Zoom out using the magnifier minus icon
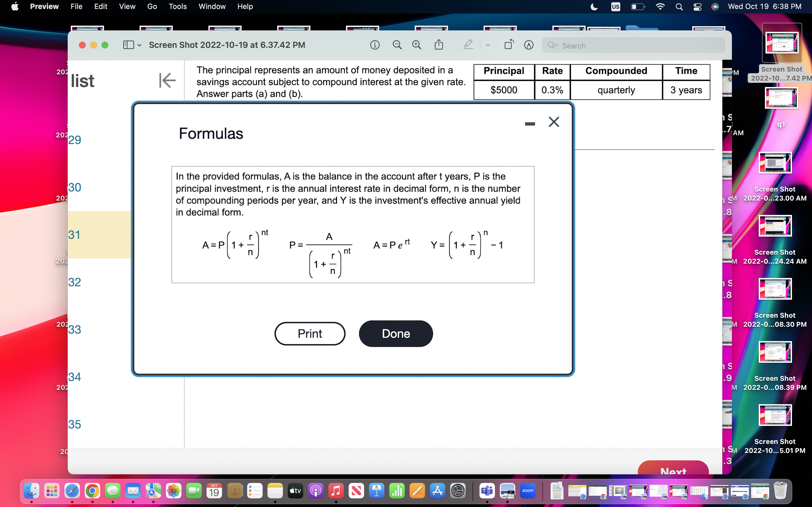Screen dimensions: 812x507 point(397,45)
